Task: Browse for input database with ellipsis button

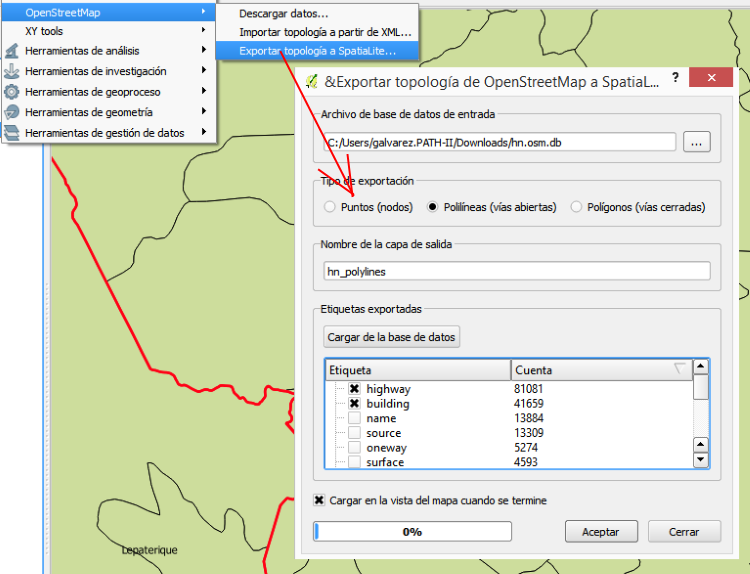Action: pyautogui.click(x=697, y=142)
